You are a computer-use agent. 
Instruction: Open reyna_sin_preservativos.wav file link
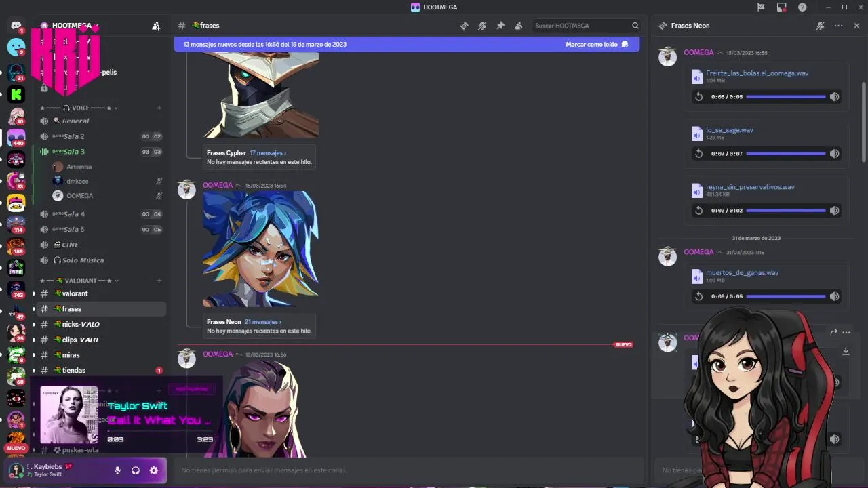point(750,187)
